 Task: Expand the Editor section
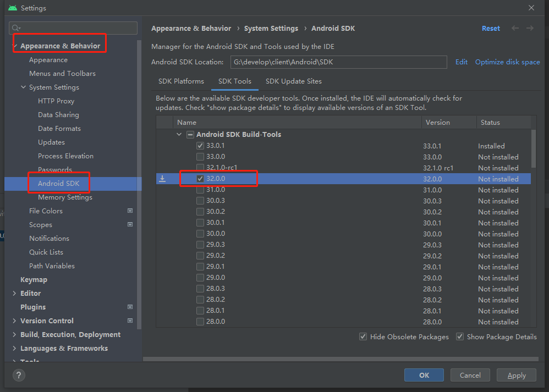click(x=14, y=293)
